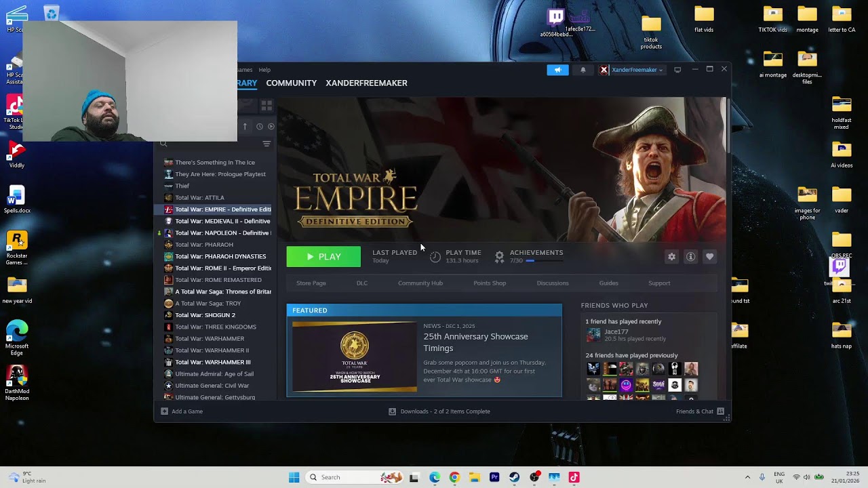Open the Steam notifications bell

tap(583, 70)
